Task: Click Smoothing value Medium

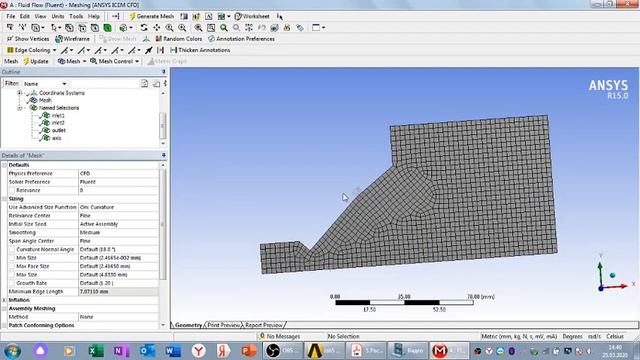Action: pos(118,233)
